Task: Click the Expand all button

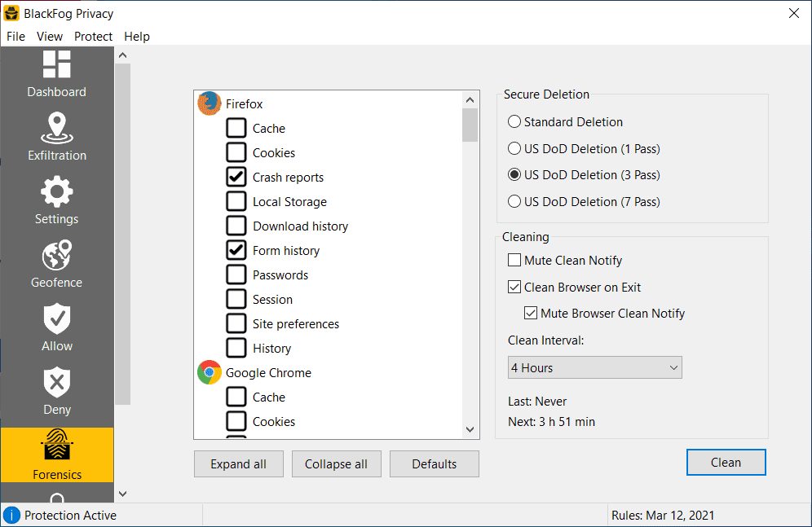Action: click(238, 464)
